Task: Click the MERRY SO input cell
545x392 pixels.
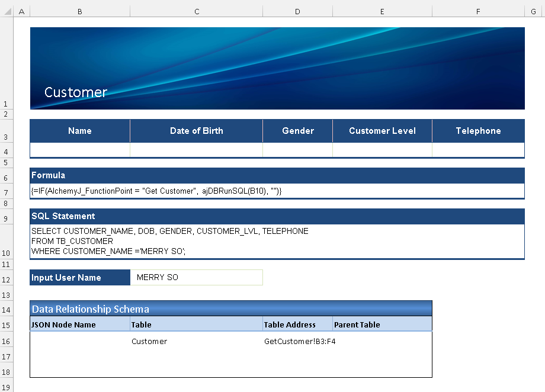Action: pyautogui.click(x=196, y=278)
